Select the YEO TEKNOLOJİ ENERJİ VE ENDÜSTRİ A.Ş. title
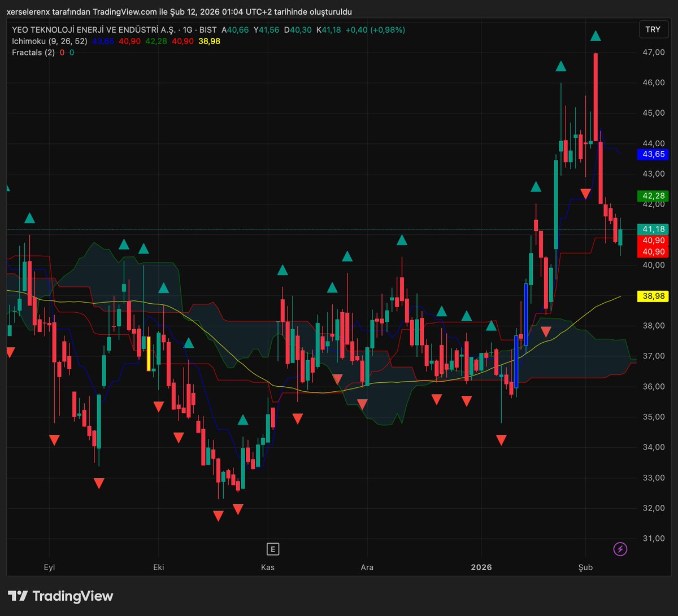This screenshot has width=678, height=616. point(94,30)
